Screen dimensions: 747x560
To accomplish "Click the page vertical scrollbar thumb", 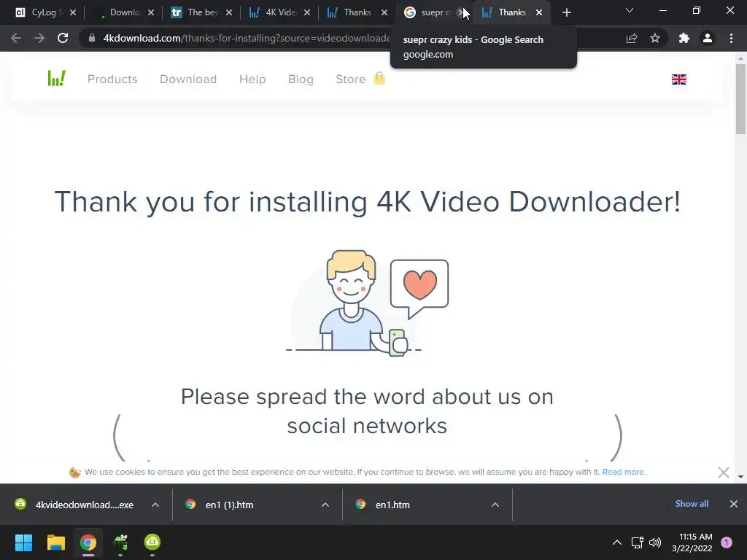I will pos(740,99).
